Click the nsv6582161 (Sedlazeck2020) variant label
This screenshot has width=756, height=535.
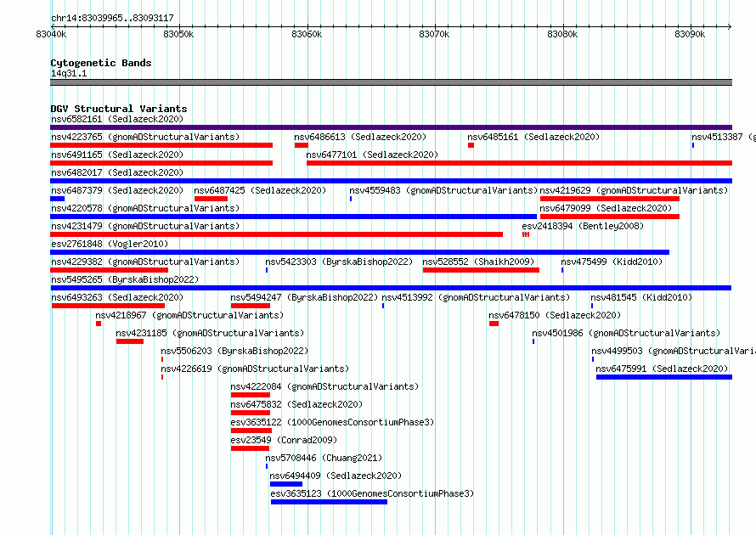(117, 119)
